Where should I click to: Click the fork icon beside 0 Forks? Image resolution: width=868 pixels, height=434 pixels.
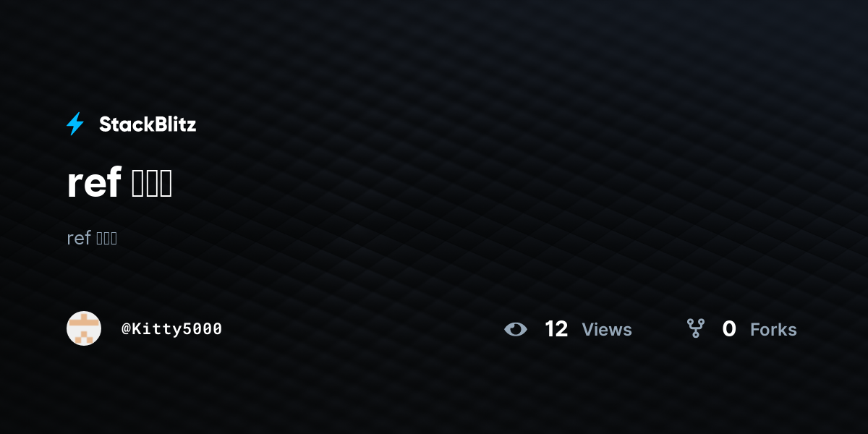(696, 328)
